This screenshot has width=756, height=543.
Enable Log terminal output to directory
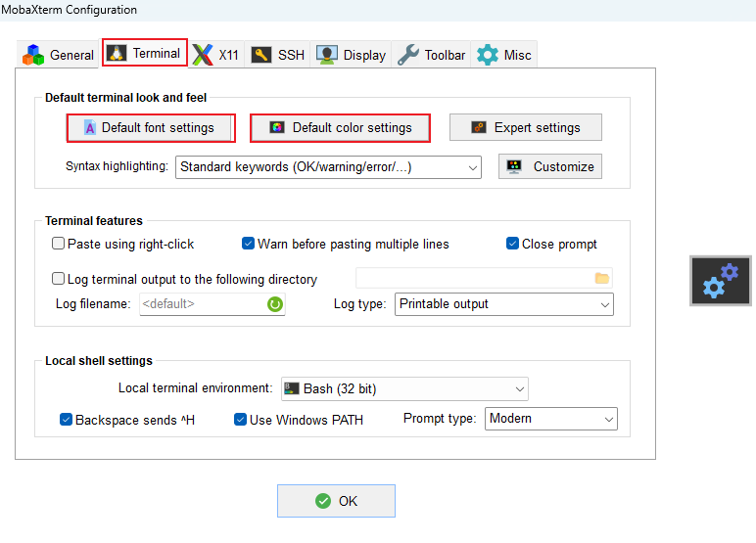pyautogui.click(x=59, y=279)
